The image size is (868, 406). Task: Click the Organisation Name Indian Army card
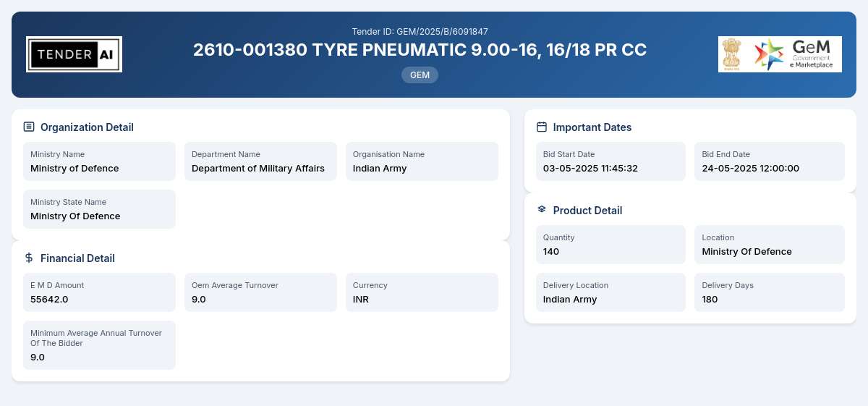[x=422, y=161]
